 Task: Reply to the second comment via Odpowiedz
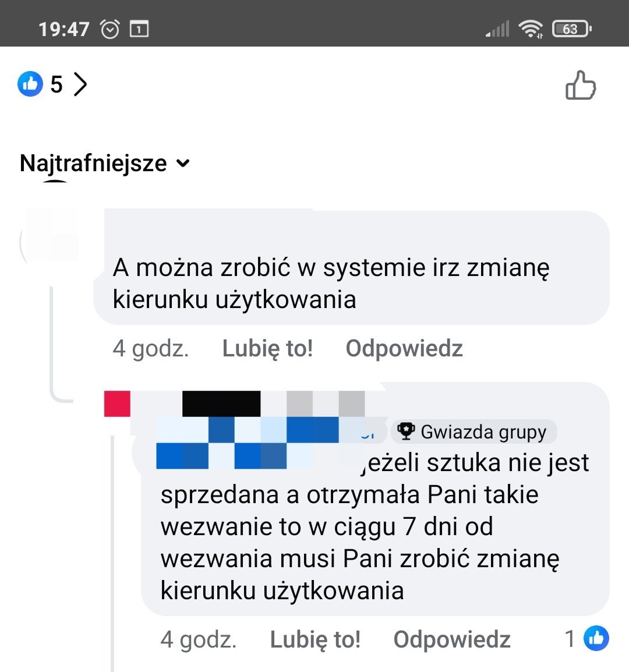[x=452, y=640]
